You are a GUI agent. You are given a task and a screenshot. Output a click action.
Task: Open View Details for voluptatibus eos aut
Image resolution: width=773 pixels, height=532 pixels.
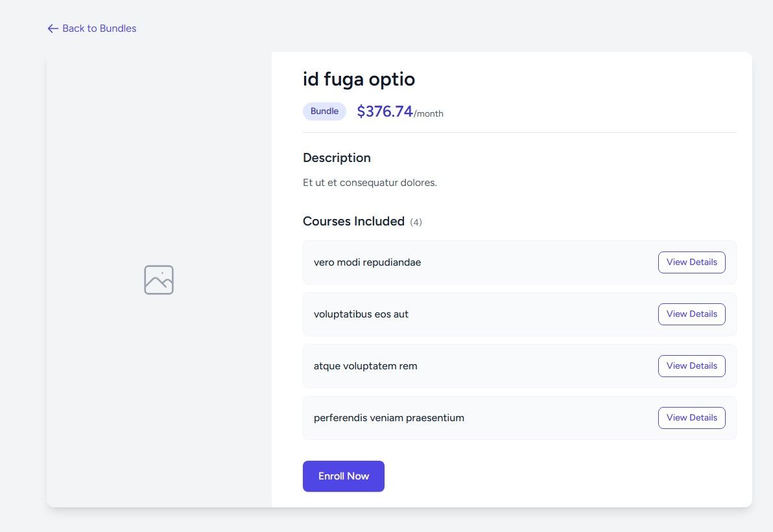[691, 314]
